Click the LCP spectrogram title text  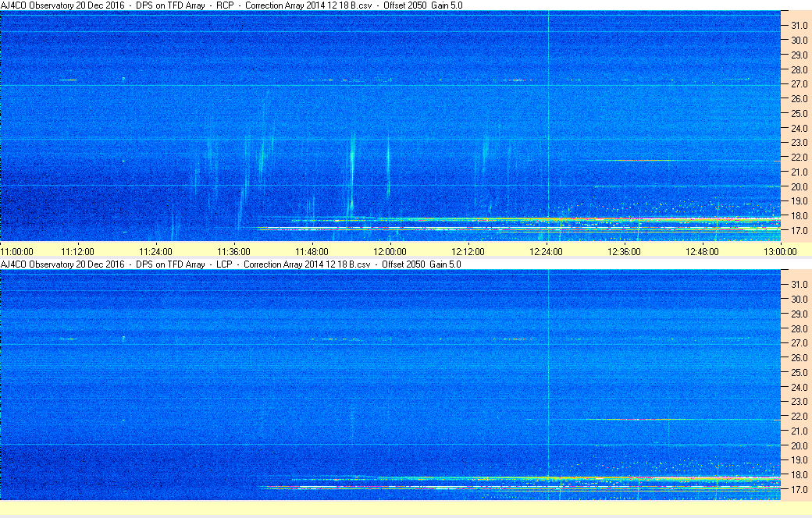(230, 264)
